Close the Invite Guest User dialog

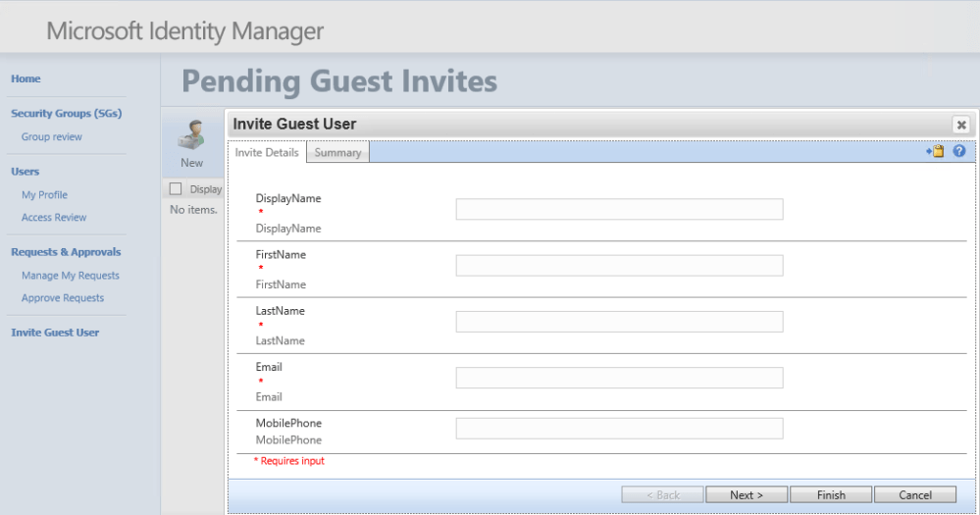[x=961, y=125]
